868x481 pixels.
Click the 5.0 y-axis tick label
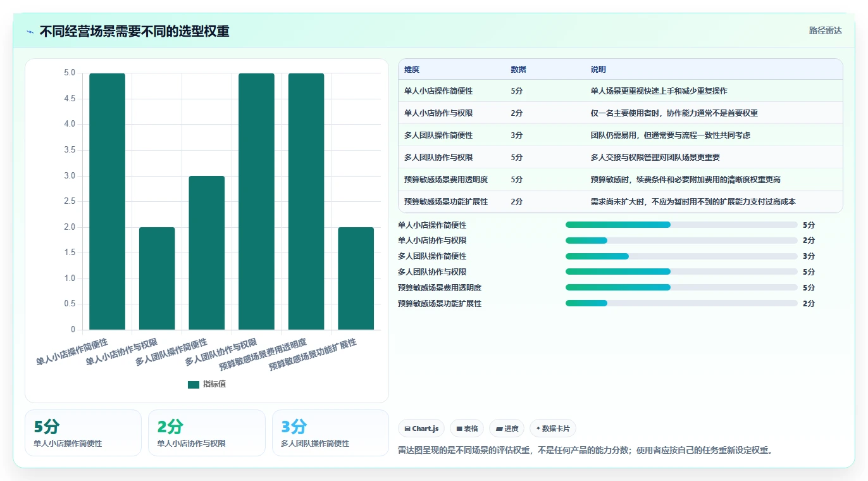(x=70, y=73)
